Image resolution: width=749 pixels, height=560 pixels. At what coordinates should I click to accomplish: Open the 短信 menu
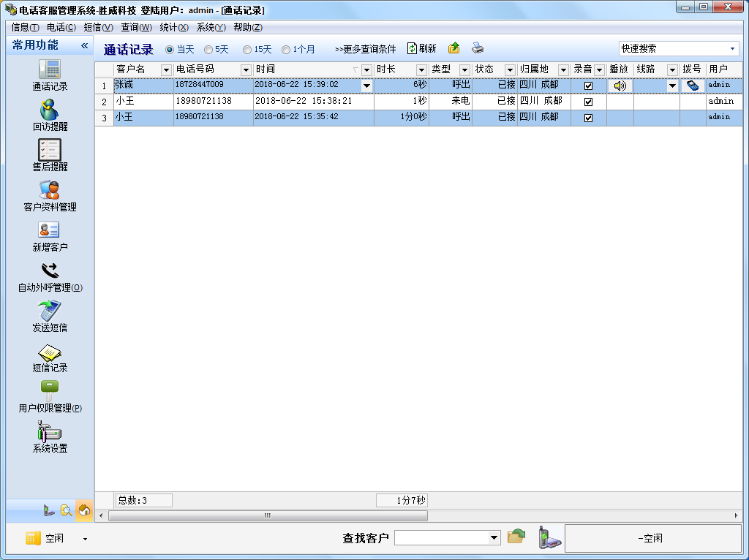click(98, 27)
